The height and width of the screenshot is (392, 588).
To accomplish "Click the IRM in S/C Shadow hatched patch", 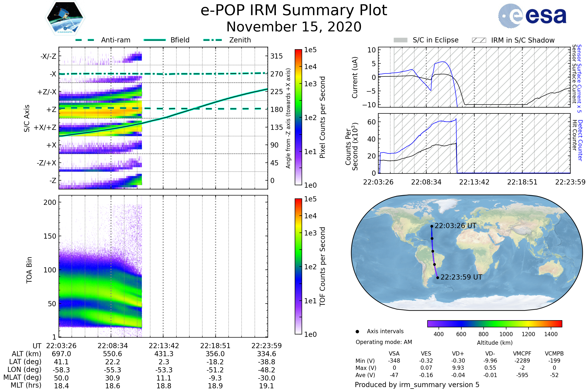I will [479, 40].
